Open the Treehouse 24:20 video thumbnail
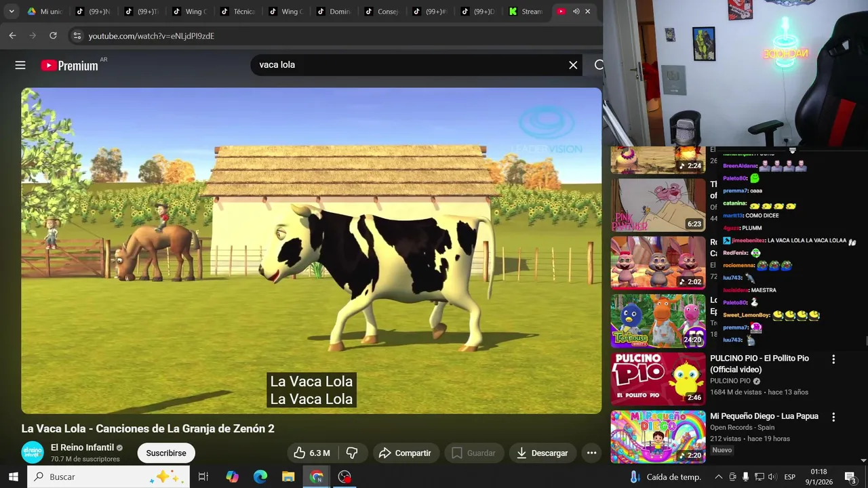This screenshot has width=868, height=488. click(658, 321)
